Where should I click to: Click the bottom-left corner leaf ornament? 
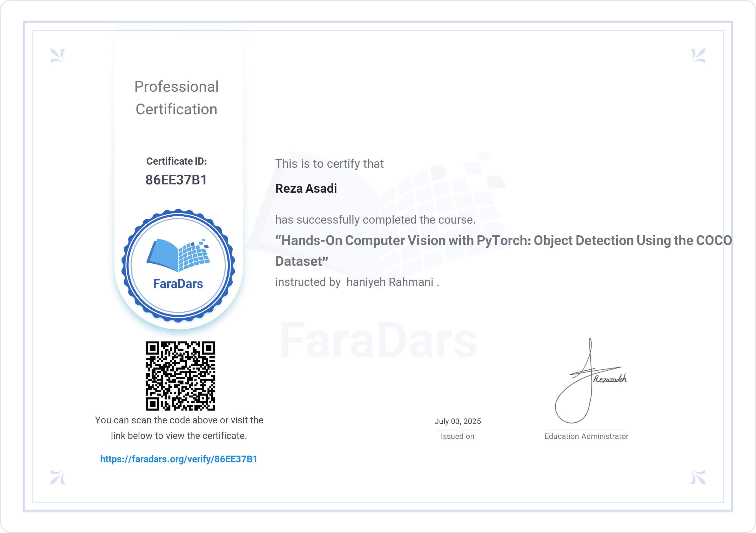[58, 477]
